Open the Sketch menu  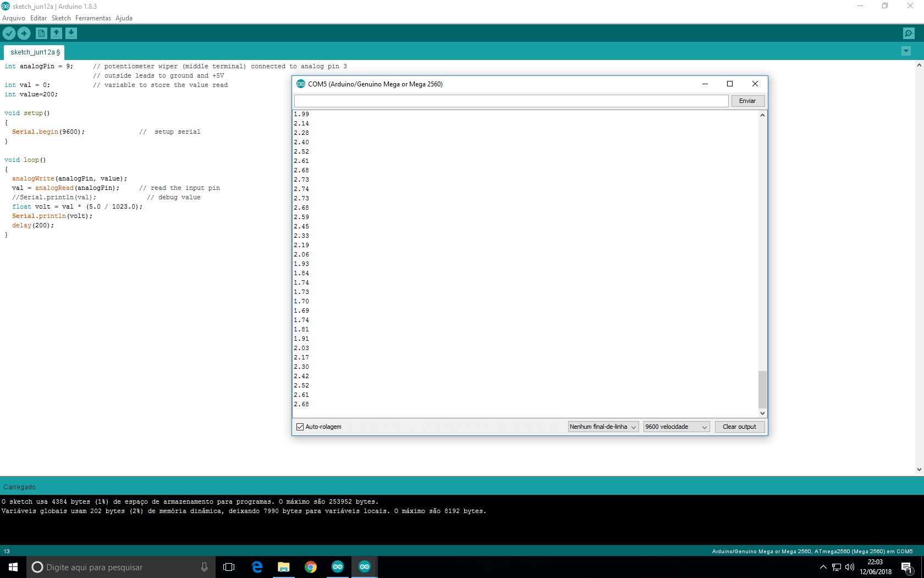click(x=61, y=18)
